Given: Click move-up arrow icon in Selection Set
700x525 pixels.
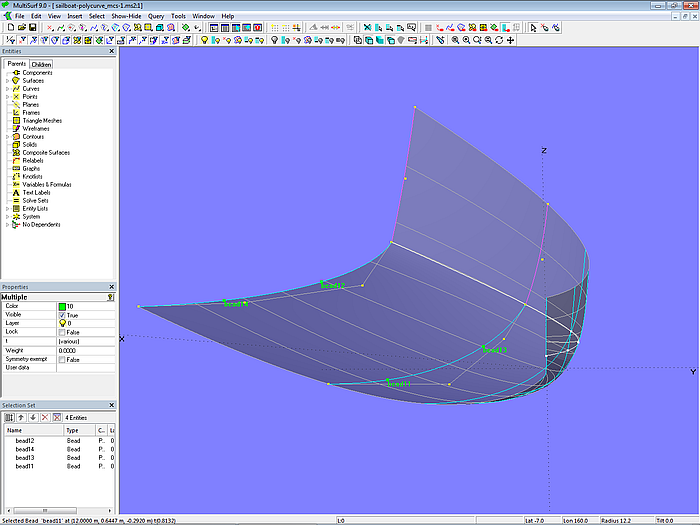Looking at the screenshot, I should (x=21, y=417).
